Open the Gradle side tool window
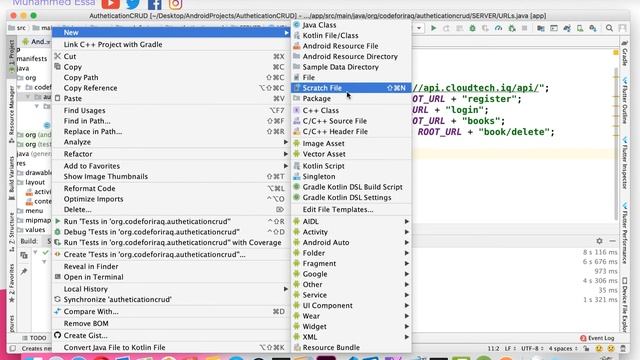Image resolution: width=640 pixels, height=360 pixels. tap(624, 53)
